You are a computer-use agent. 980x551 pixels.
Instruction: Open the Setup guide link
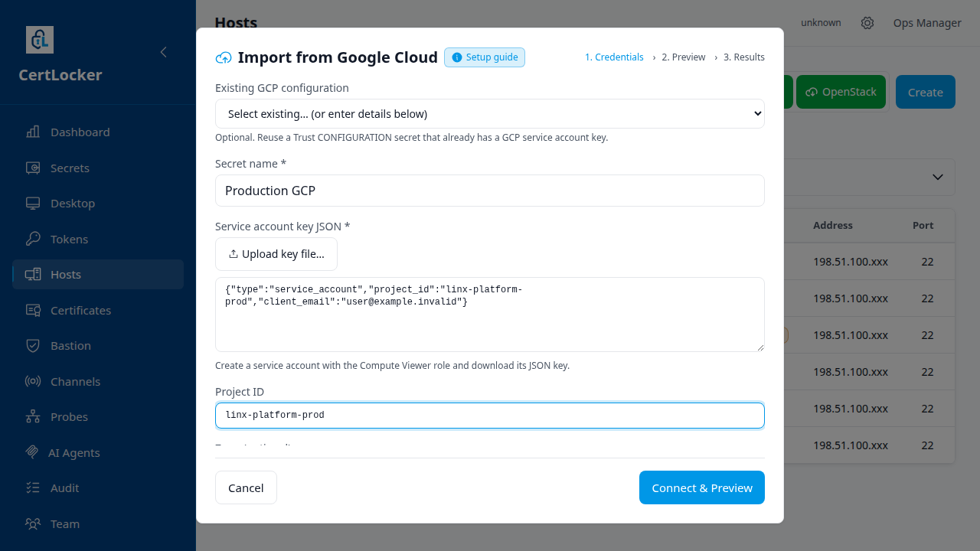click(x=485, y=57)
